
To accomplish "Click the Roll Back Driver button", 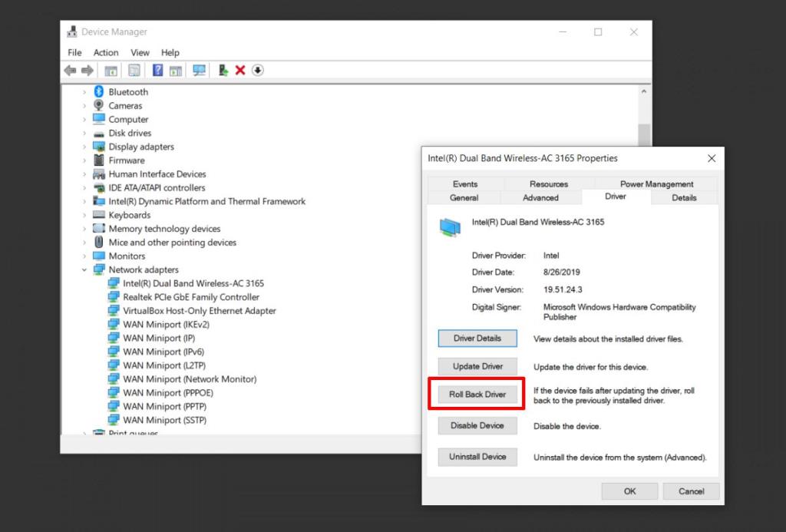I will coord(477,394).
